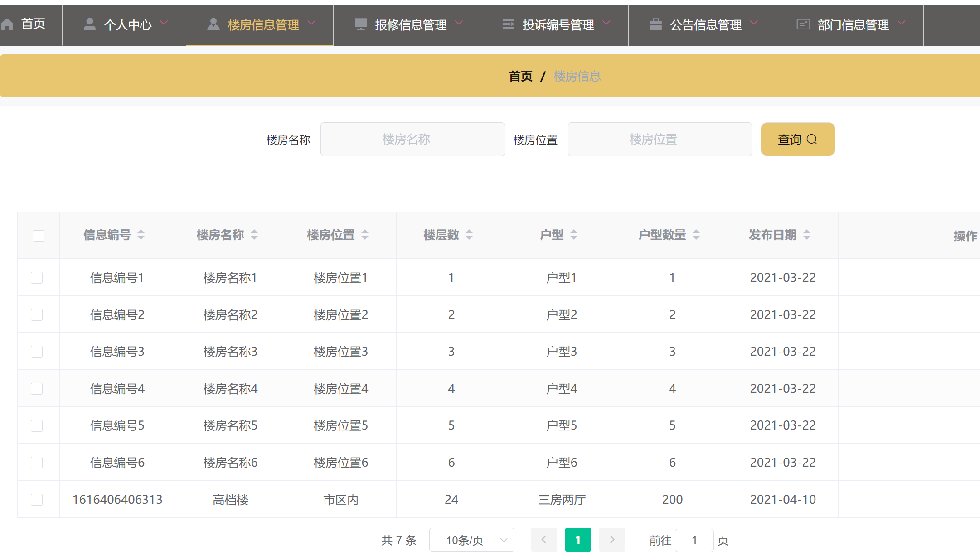Click the home icon in the nav bar
This screenshot has height=560, width=980.
pyautogui.click(x=7, y=24)
